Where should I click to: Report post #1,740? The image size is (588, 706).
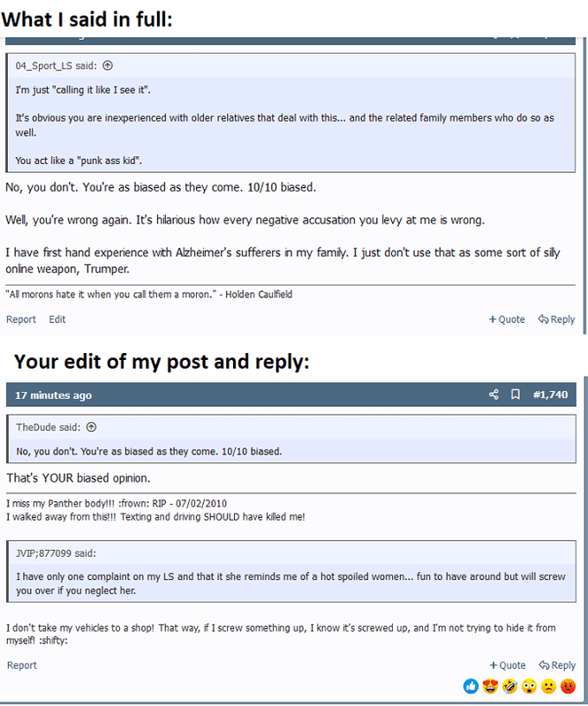coord(21,665)
